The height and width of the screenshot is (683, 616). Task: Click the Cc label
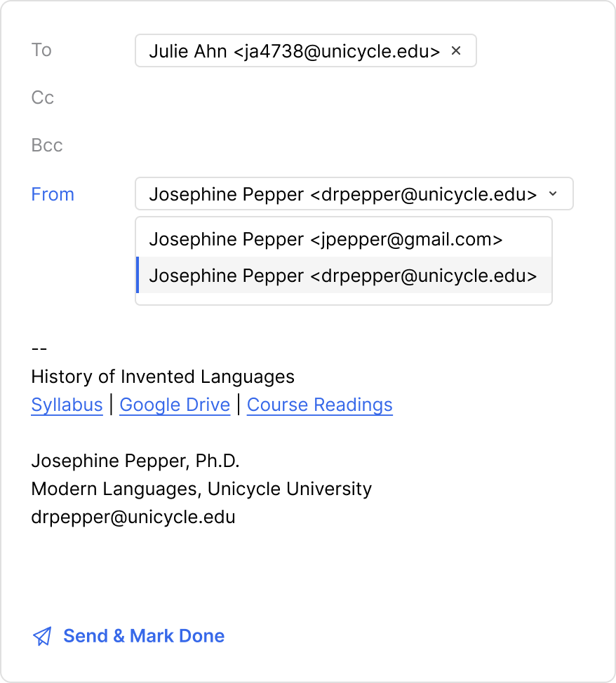pyautogui.click(x=43, y=97)
